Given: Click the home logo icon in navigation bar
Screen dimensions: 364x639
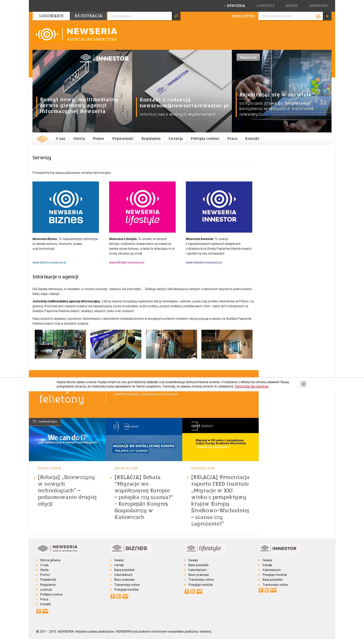Looking at the screenshot, I should point(42,139).
